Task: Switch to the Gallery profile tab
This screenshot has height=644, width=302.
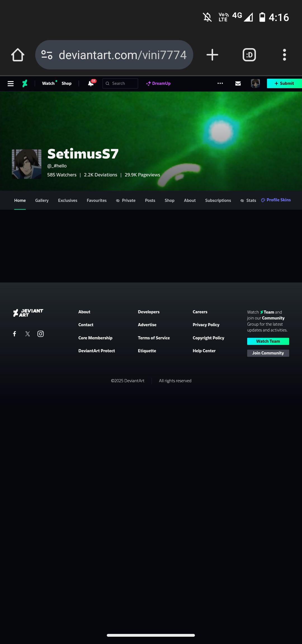Action: [42, 200]
